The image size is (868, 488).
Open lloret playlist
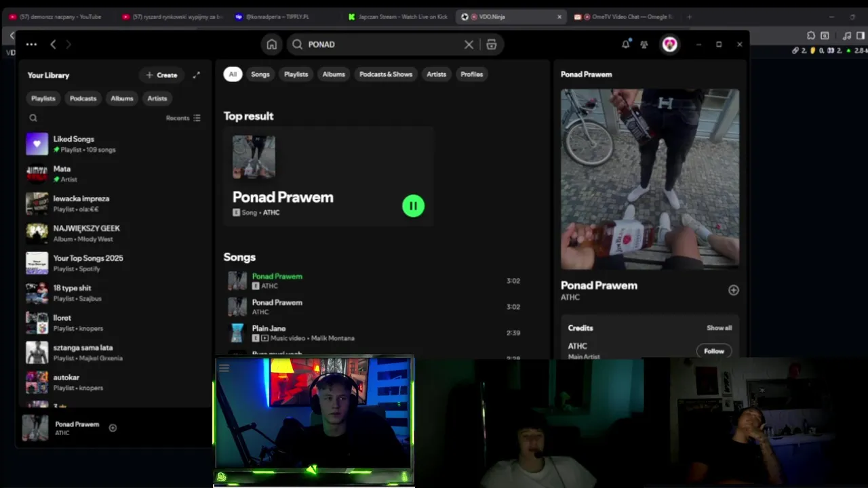[113, 323]
